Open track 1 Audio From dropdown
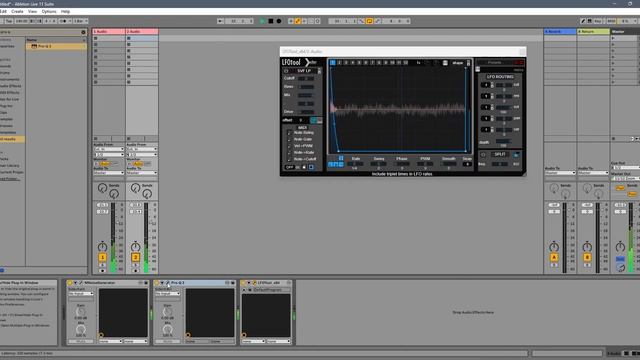Viewport: 640px width, 360px height. (x=109, y=149)
